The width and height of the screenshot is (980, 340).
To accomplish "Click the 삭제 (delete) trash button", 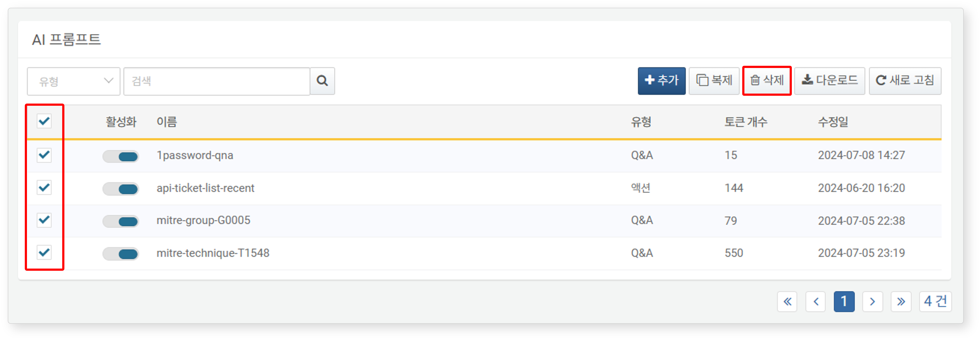I will click(767, 81).
